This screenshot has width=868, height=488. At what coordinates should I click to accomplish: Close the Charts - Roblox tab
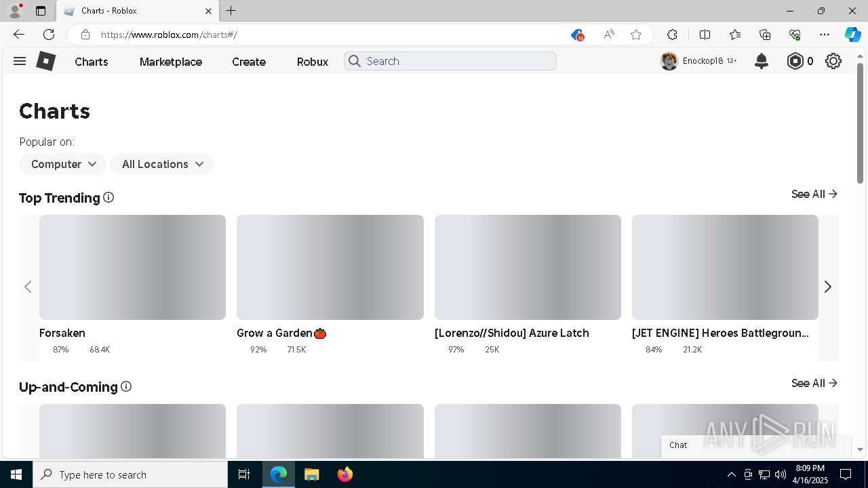(209, 11)
